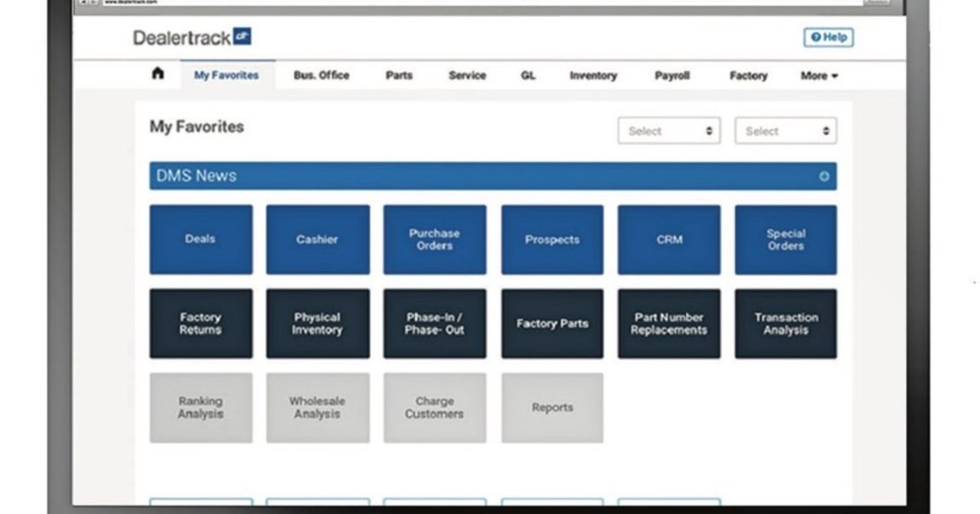980x514 pixels.
Task: Open the second Select dropdown
Action: click(x=786, y=131)
